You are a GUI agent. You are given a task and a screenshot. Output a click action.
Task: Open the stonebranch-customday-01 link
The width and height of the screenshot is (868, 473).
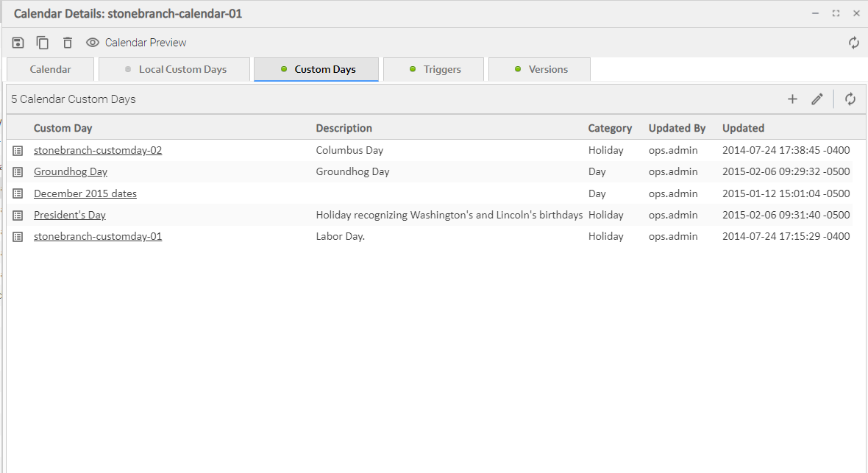(x=98, y=237)
